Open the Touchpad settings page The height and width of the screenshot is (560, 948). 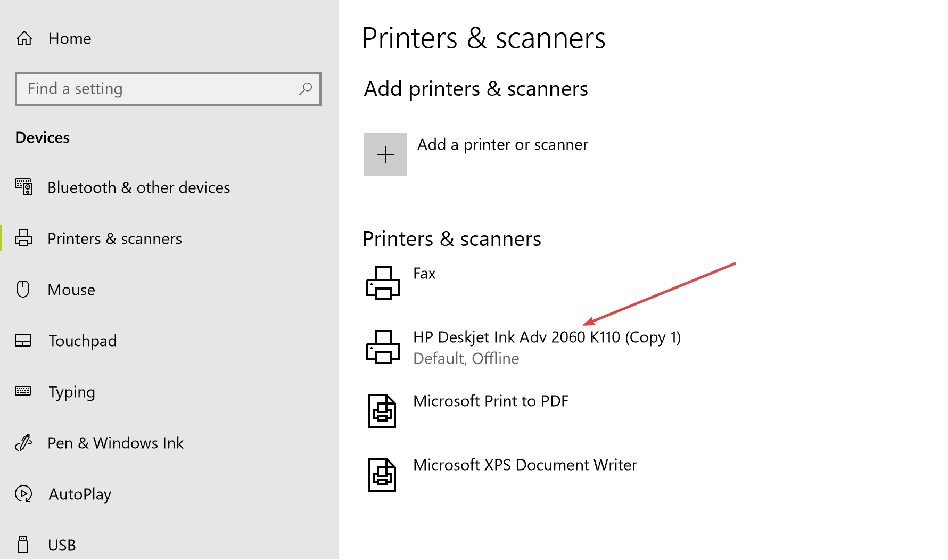[83, 341]
